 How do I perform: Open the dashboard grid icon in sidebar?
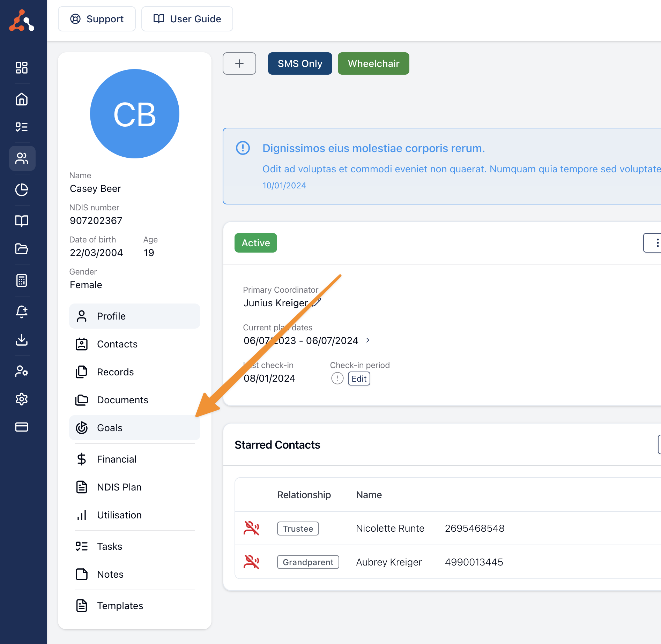22,68
